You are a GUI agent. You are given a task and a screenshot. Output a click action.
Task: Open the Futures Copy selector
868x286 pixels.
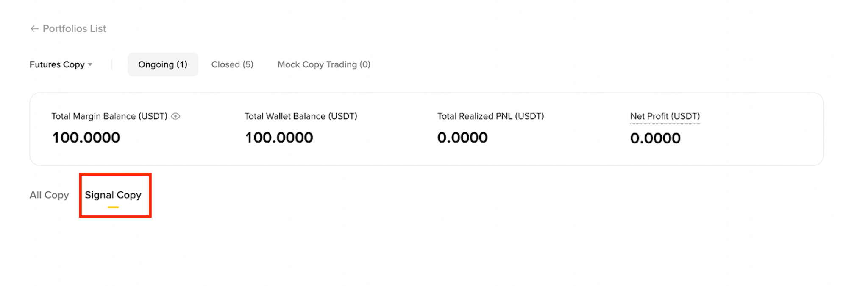pyautogui.click(x=61, y=64)
